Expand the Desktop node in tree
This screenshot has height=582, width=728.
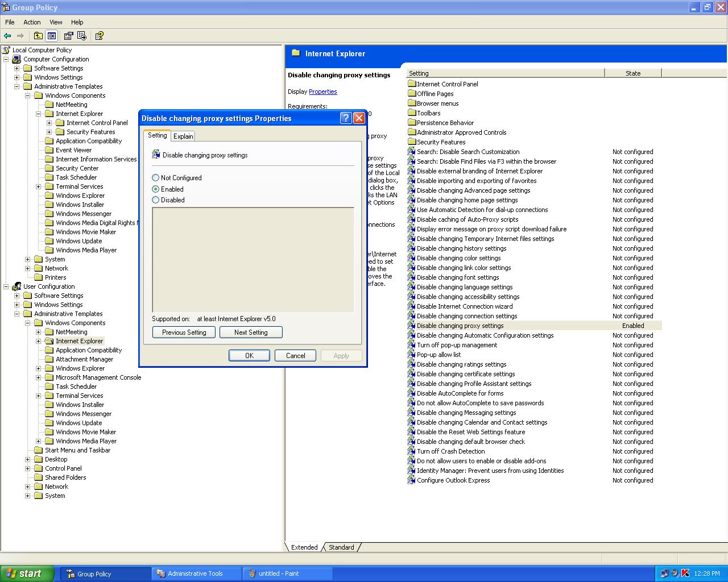[27, 459]
